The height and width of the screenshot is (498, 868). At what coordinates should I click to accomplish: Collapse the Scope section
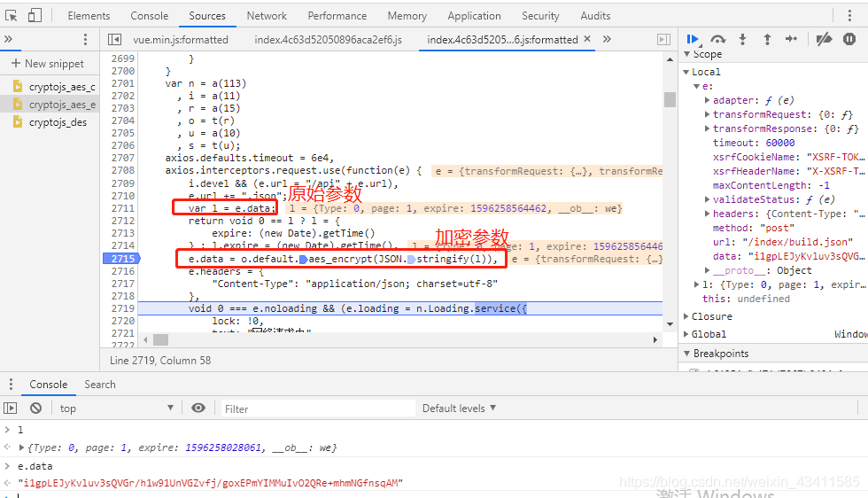tap(687, 54)
